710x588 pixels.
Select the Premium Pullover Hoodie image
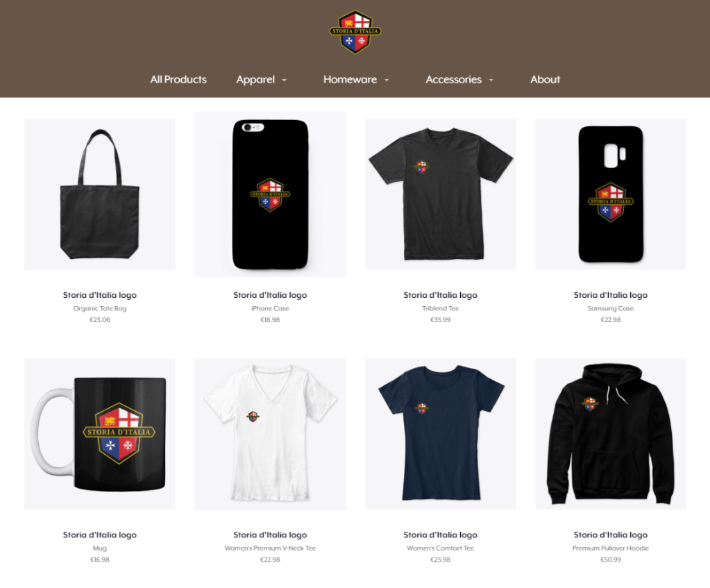(x=611, y=434)
